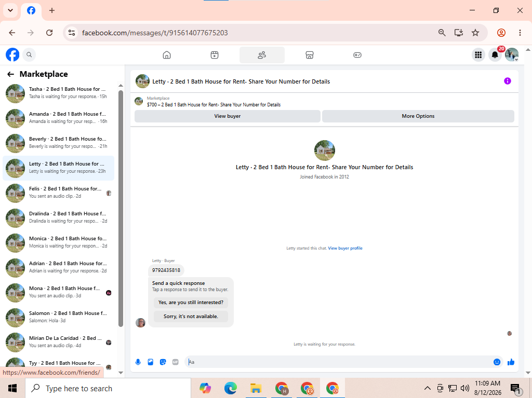
Task: Click the install app icon in address bar
Action: pos(459,33)
